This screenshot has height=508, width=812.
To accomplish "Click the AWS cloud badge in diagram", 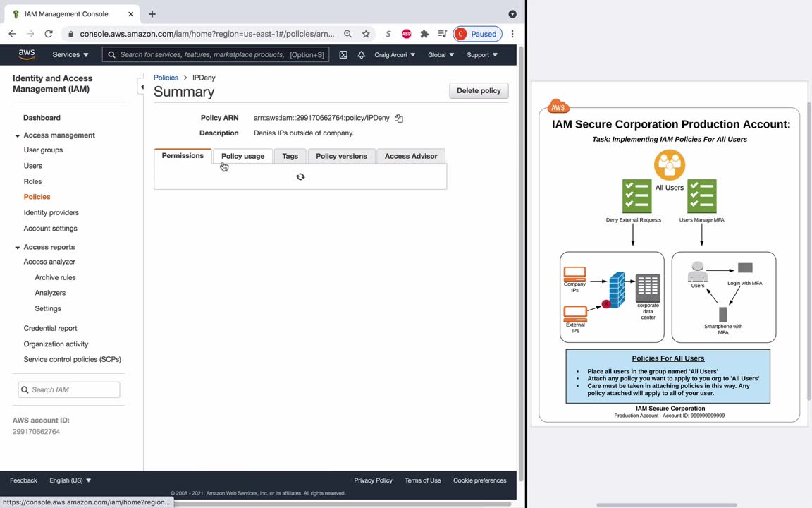I will [x=558, y=106].
